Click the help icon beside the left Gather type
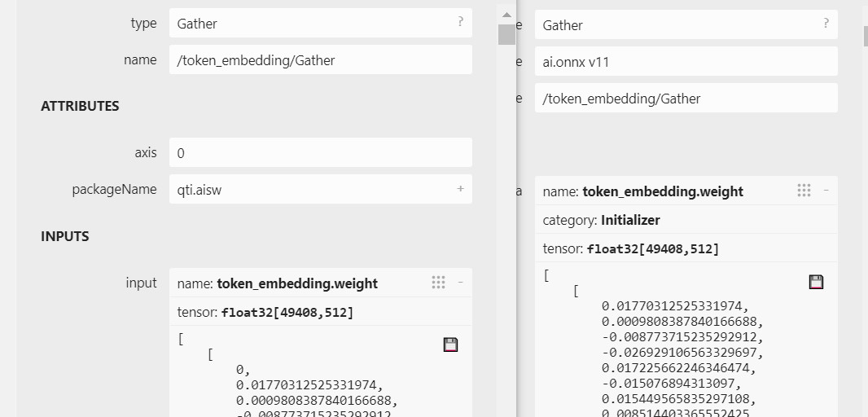Screen dimensions: 868x417 click(x=460, y=23)
